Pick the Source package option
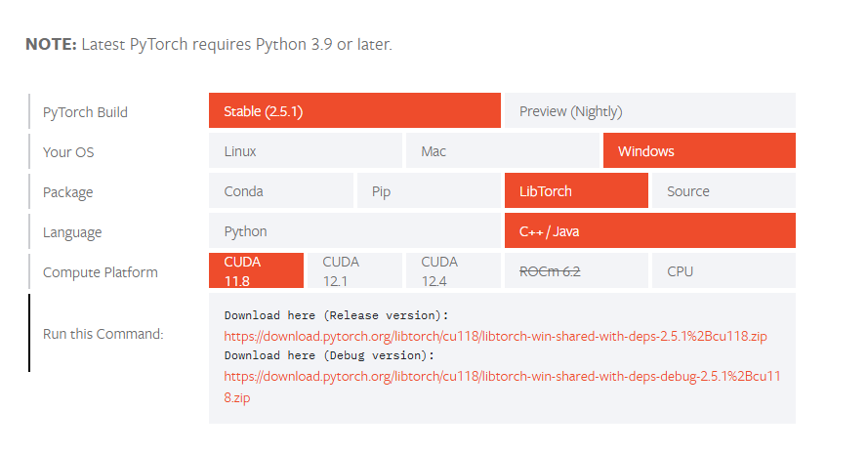The height and width of the screenshot is (452, 868). click(x=723, y=190)
